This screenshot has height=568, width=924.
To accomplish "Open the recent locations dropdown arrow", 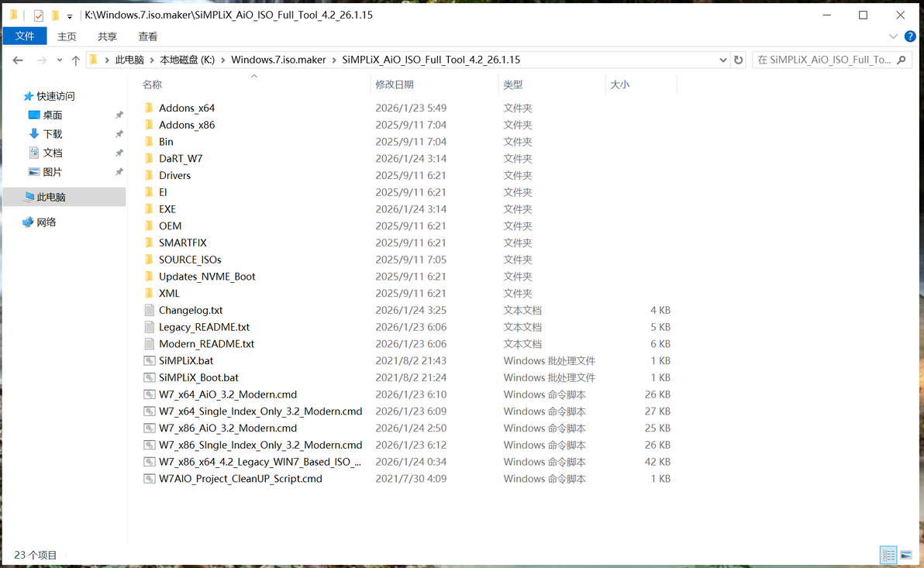I will pyautogui.click(x=60, y=60).
